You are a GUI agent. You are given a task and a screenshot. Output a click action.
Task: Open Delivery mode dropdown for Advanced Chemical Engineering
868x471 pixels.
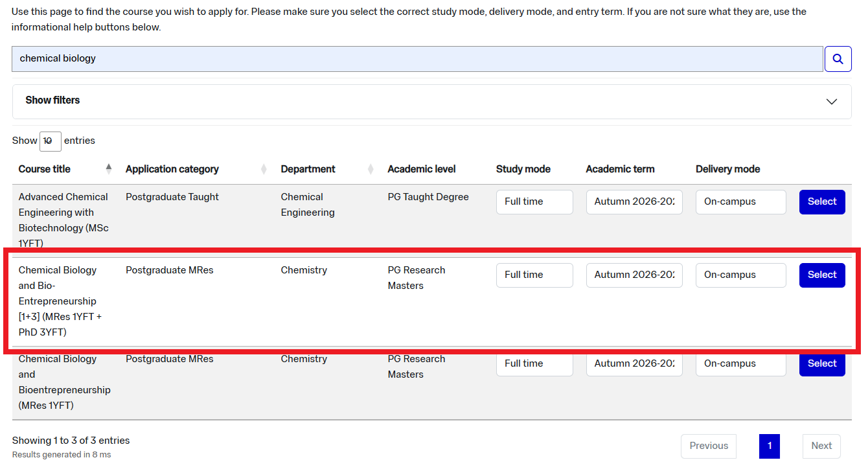(740, 202)
